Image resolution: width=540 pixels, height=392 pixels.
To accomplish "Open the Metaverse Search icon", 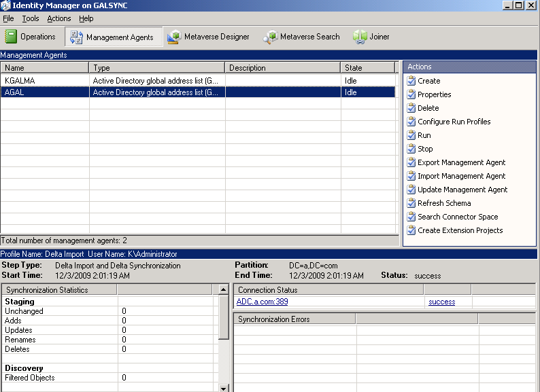I will tap(271, 37).
